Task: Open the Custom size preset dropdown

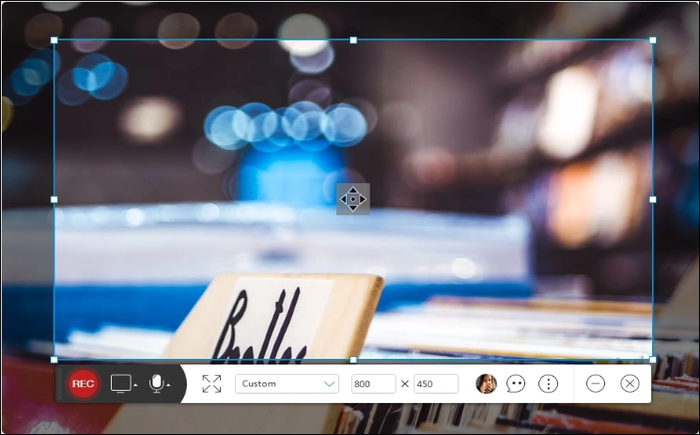Action: (x=287, y=384)
